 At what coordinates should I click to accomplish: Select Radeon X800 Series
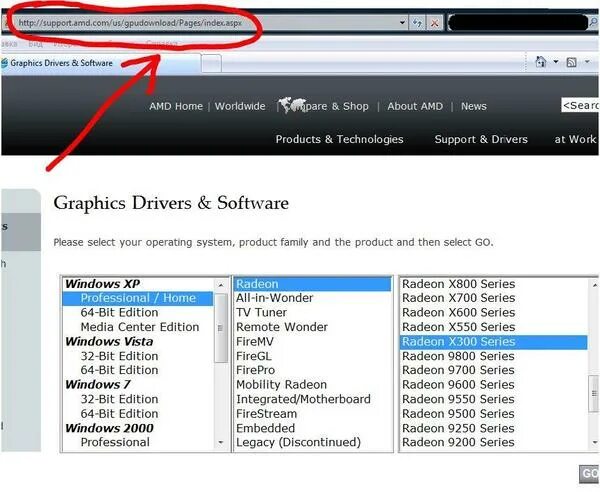(494, 284)
